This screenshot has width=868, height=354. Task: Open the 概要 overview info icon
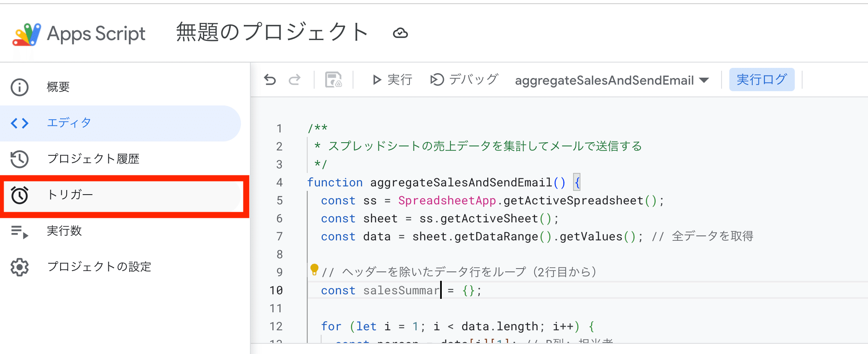coord(20,87)
